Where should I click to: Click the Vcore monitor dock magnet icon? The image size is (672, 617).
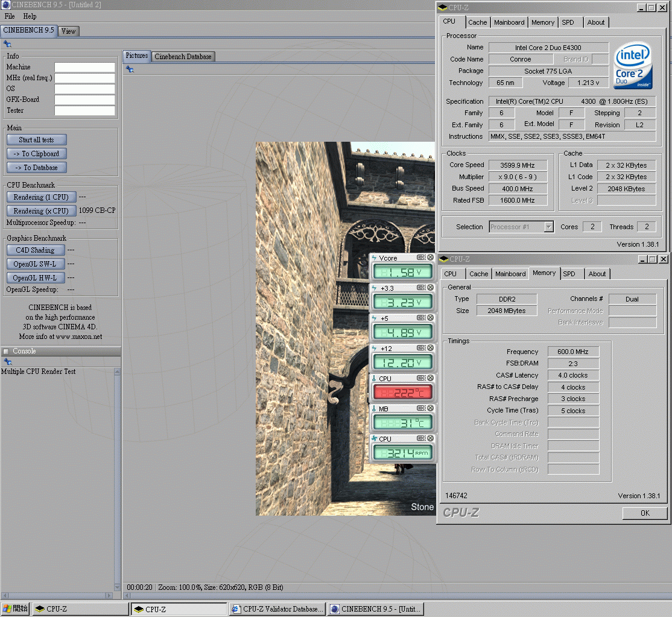421,258
